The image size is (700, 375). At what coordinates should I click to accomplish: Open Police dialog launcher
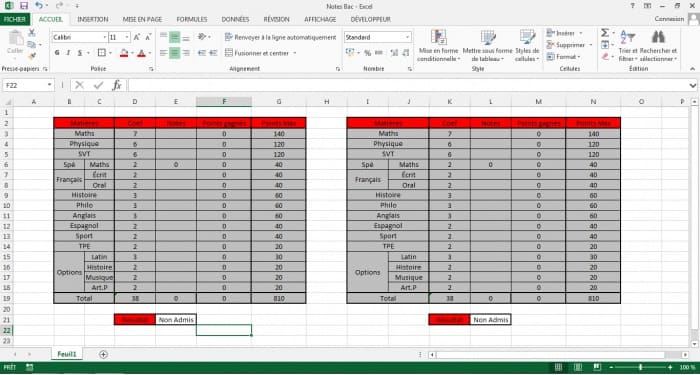coord(151,69)
